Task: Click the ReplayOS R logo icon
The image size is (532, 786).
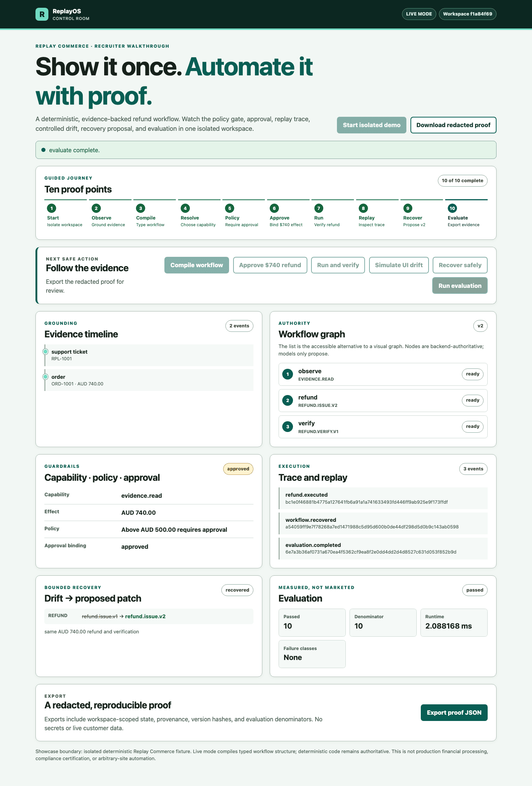Action: pyautogui.click(x=42, y=14)
